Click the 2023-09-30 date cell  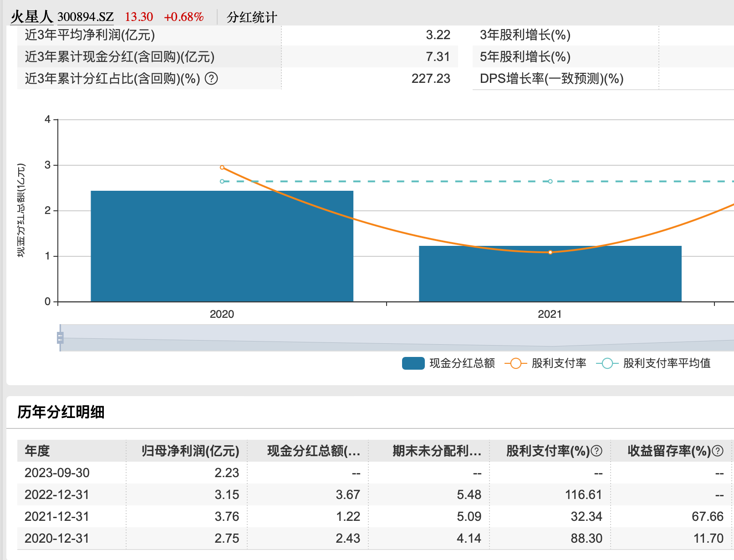tap(56, 473)
